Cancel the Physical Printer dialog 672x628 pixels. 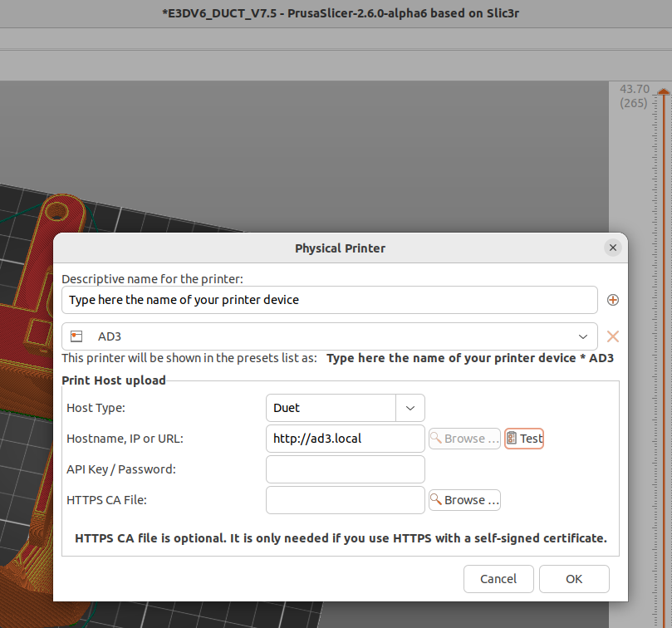[x=498, y=579]
